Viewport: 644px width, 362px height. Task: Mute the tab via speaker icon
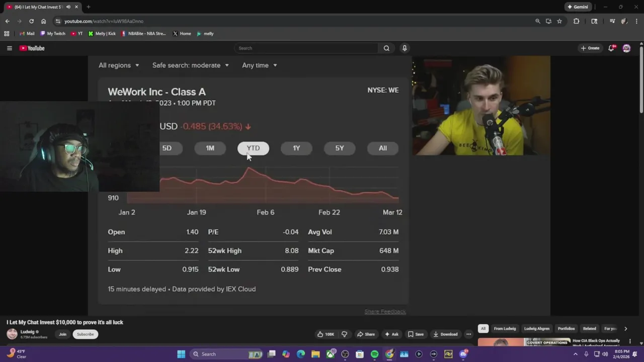click(x=68, y=7)
